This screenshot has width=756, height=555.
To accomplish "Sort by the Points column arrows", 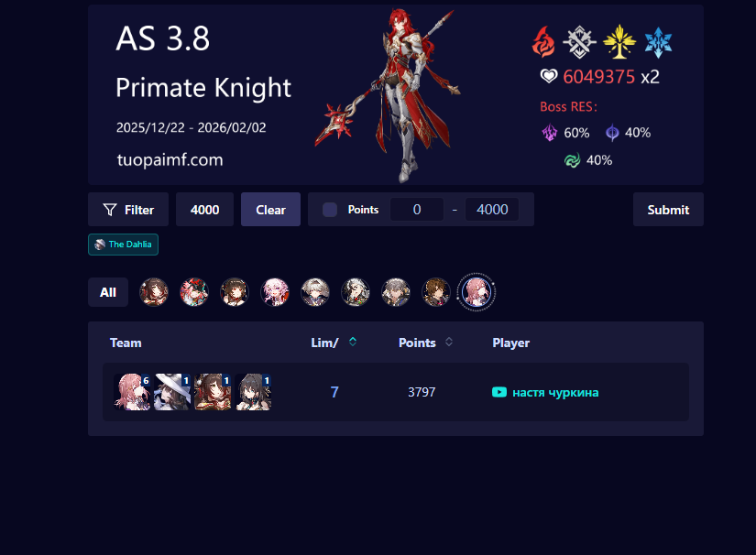I will 449,342.
